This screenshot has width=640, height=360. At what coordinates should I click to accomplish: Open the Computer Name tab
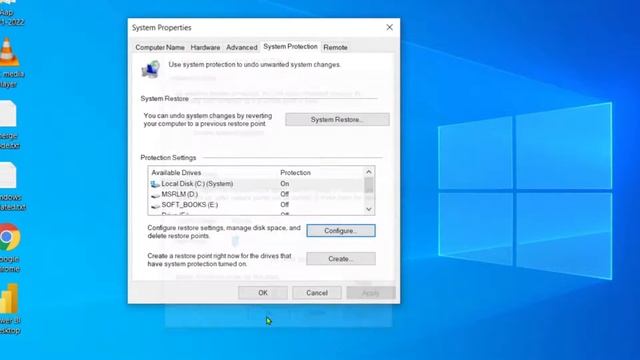point(160,47)
